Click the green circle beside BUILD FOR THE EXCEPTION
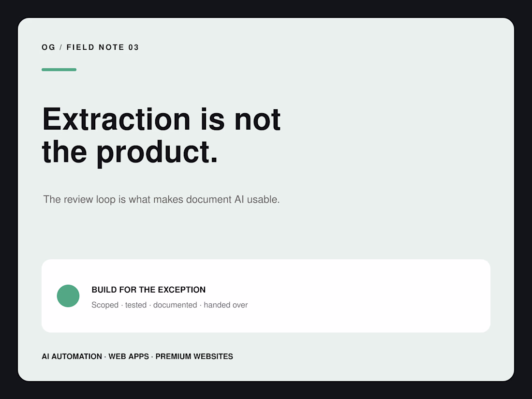 (x=68, y=296)
